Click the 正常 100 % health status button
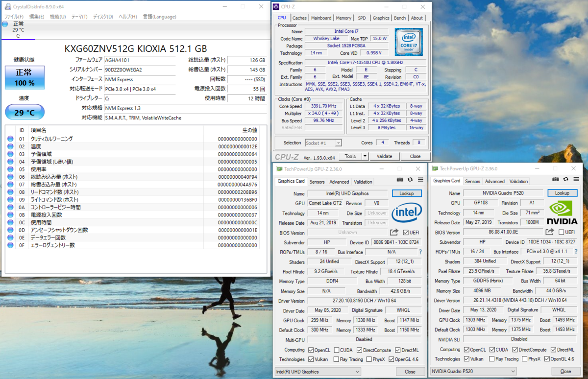 tap(24, 78)
